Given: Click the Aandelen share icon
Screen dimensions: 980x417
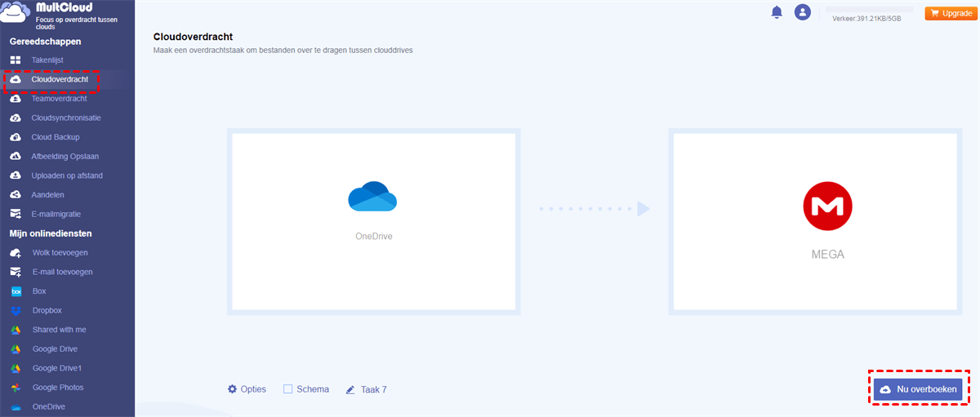Looking at the screenshot, I should point(16,195).
